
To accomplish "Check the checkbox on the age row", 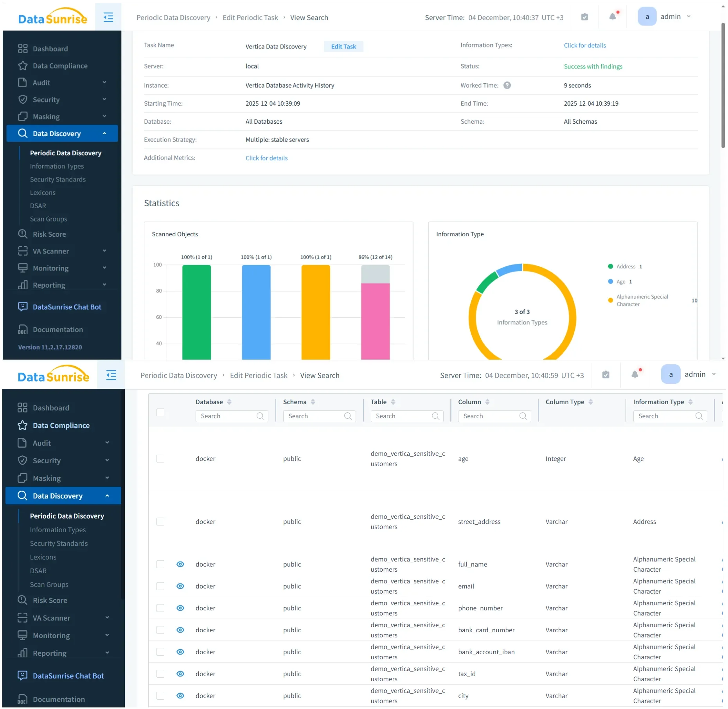I will pos(160,459).
